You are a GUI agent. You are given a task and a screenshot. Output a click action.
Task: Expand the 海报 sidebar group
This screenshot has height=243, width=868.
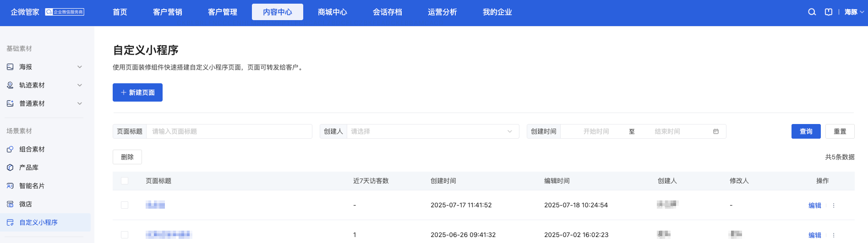pyautogui.click(x=80, y=67)
